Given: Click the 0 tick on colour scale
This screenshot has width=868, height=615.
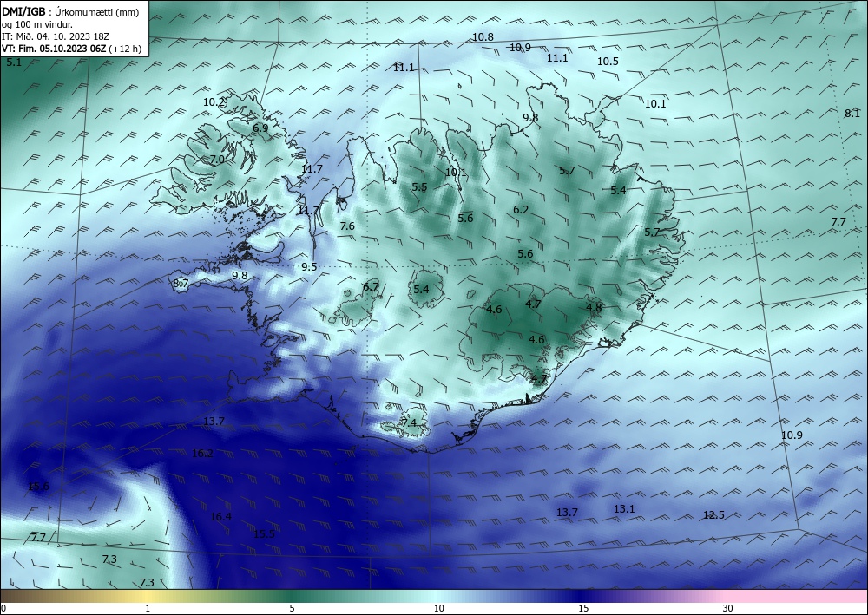Looking at the screenshot, I should (x=3, y=608).
